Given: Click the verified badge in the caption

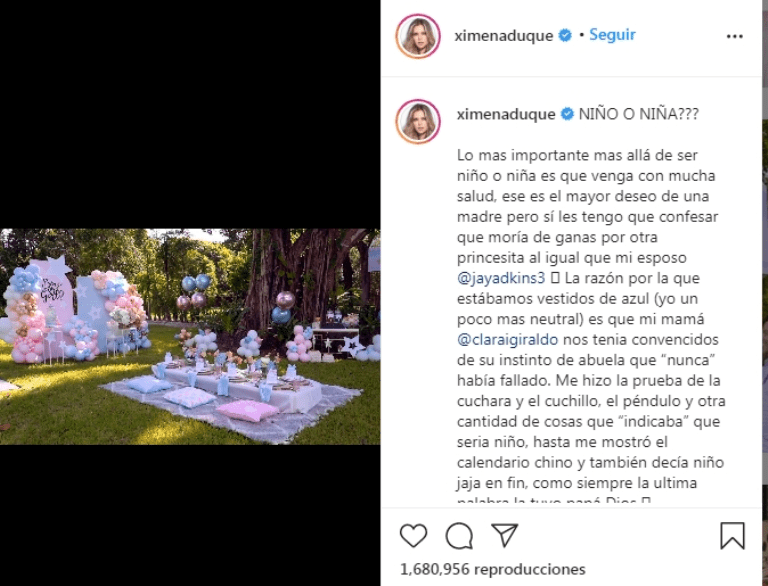Looking at the screenshot, I should coord(567,114).
